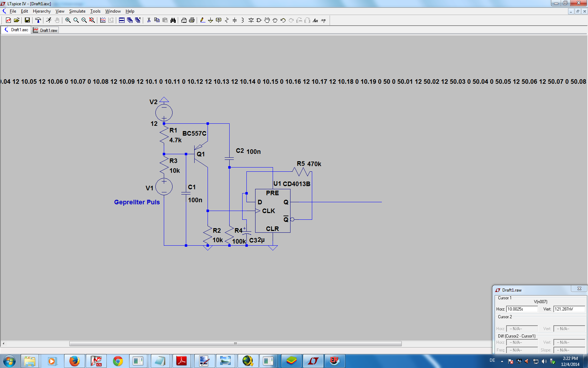The height and width of the screenshot is (368, 588).
Task: Select the Text Aa tool
Action: tap(315, 20)
